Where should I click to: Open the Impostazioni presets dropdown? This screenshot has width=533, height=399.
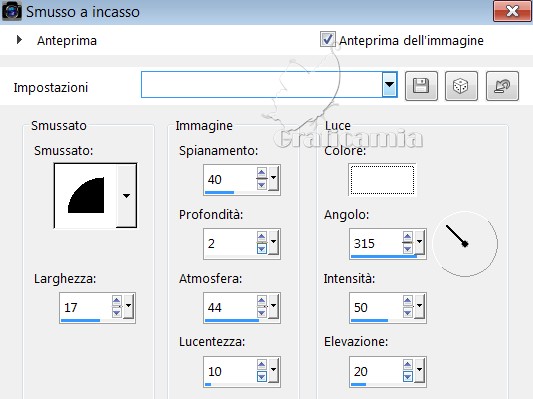[390, 84]
